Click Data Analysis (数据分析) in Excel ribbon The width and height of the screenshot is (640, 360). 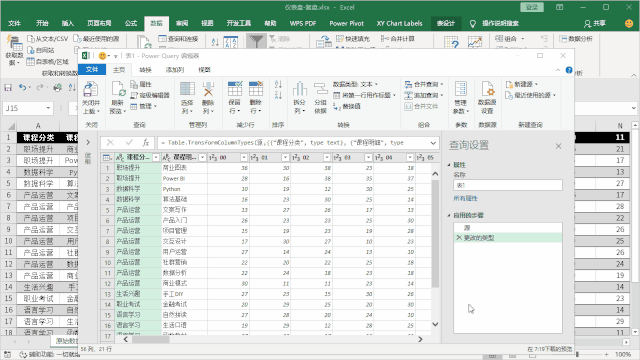click(576, 38)
